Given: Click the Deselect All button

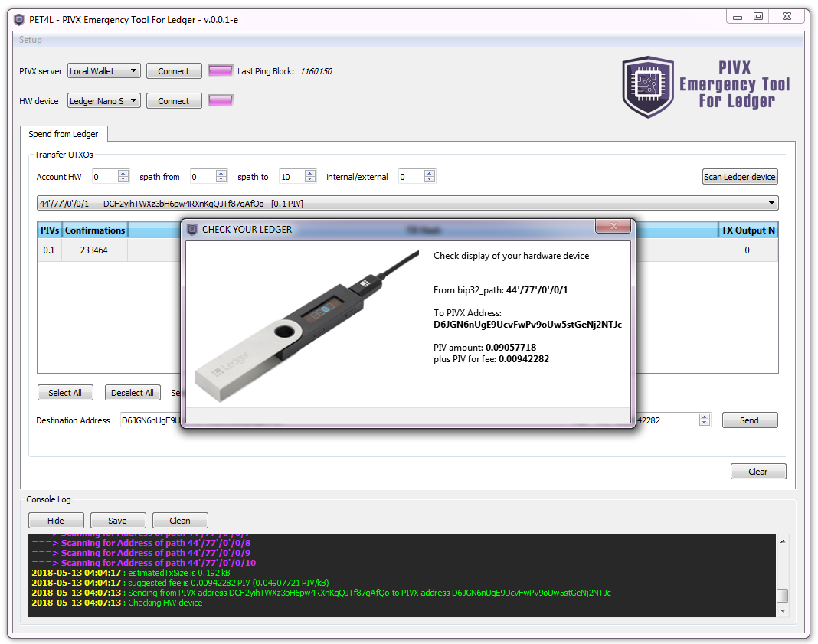Looking at the screenshot, I should pyautogui.click(x=133, y=393).
